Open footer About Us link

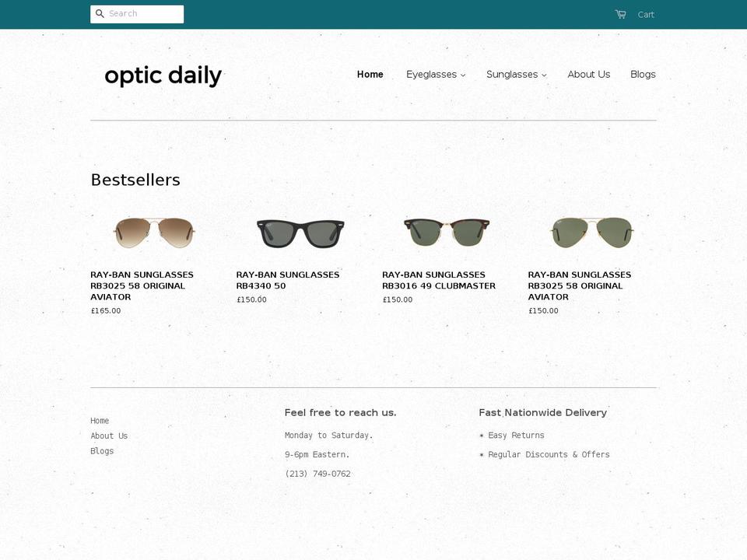pos(109,436)
